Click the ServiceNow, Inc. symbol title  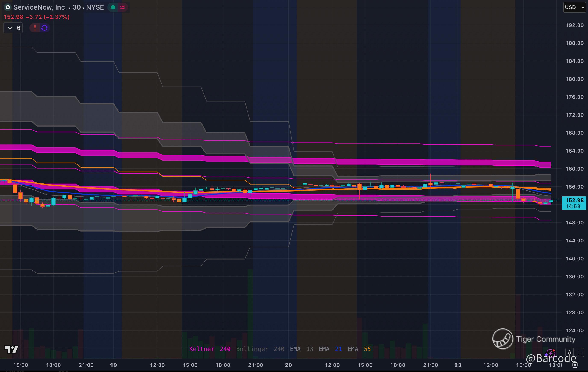pyautogui.click(x=40, y=7)
